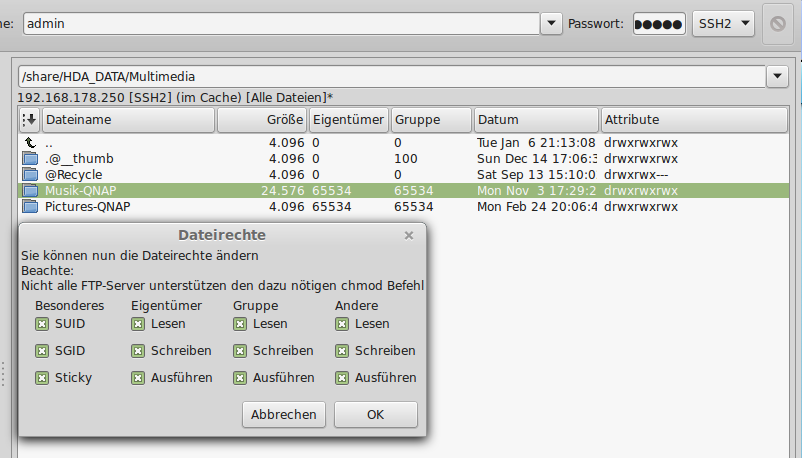Toggle the SUID checkbox

(x=42, y=324)
